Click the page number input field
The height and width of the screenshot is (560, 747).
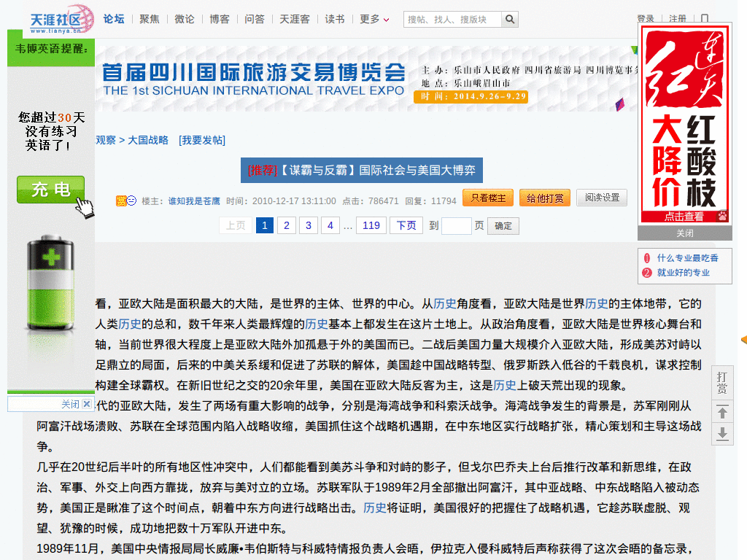(x=457, y=226)
